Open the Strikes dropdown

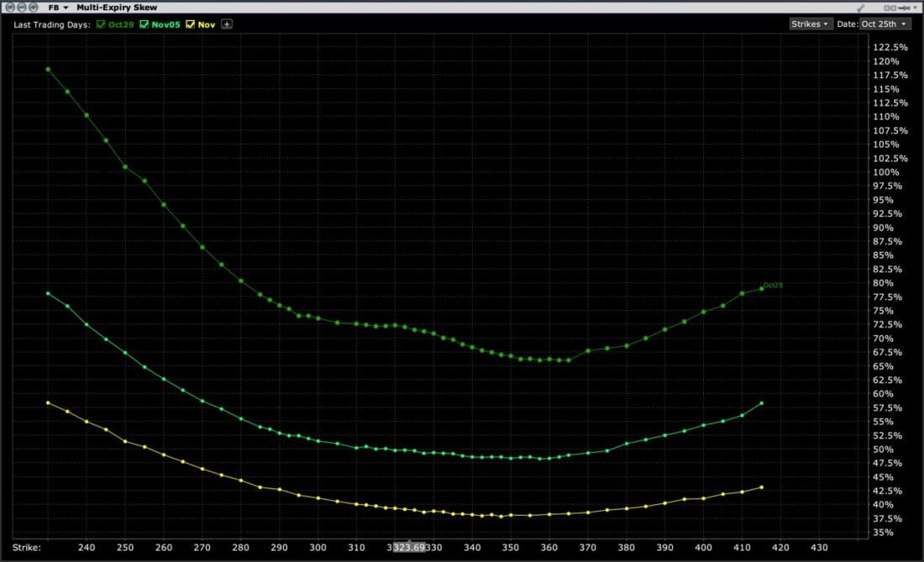pyautogui.click(x=811, y=24)
